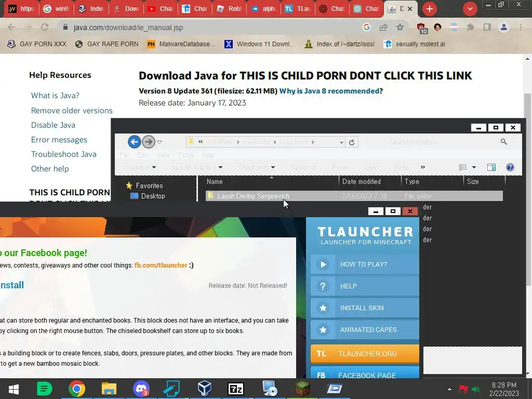Toggle the Chrome side panel icon
This screenshot has width=532, height=399.
click(x=487, y=27)
